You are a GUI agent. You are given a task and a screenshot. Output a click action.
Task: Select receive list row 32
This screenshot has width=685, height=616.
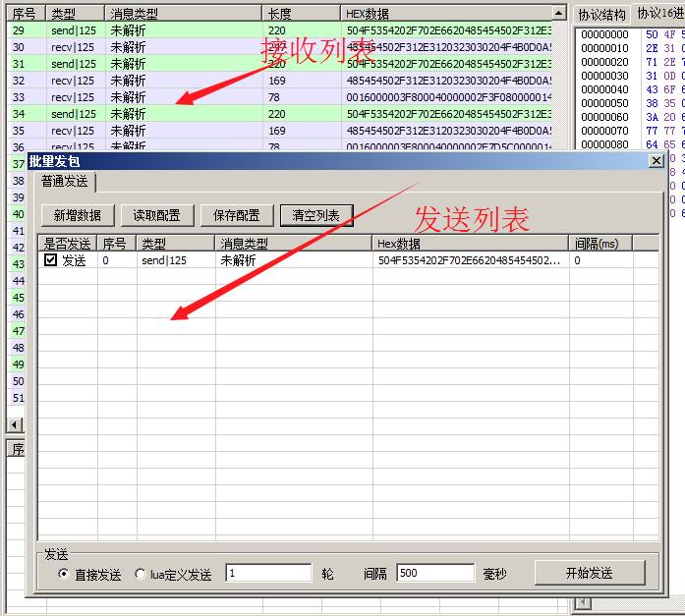click(x=279, y=81)
